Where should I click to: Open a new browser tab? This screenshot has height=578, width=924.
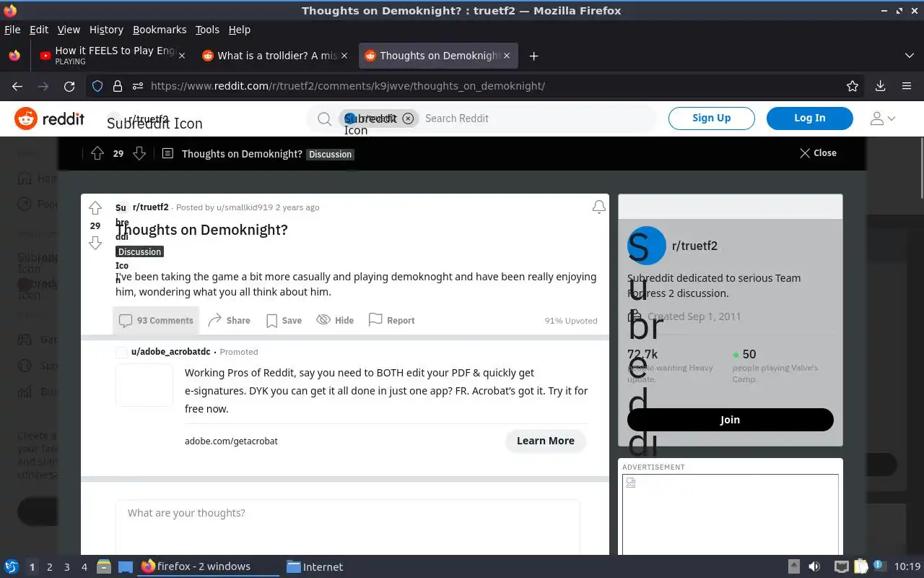533,56
